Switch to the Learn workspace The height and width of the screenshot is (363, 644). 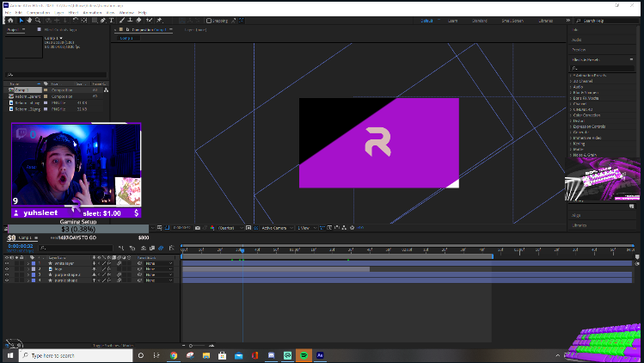point(452,21)
